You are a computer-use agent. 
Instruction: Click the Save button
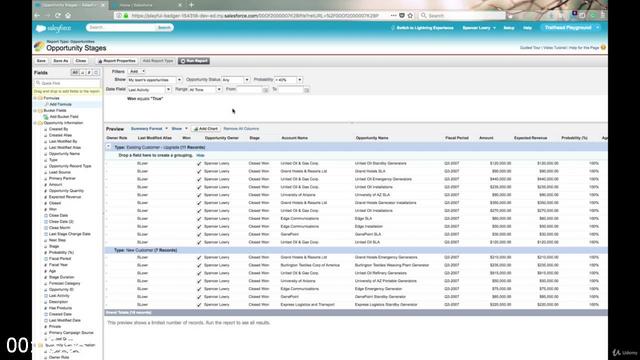coord(41,61)
